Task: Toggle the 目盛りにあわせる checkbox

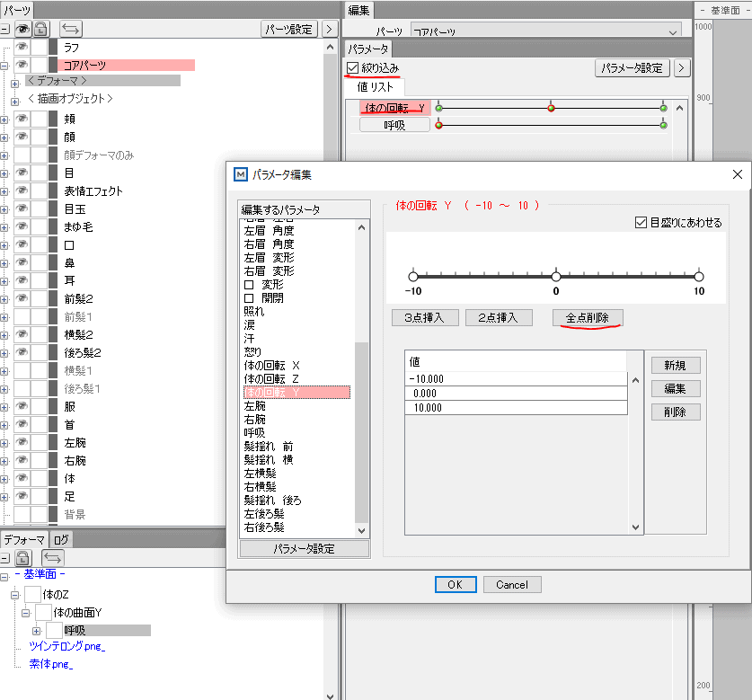Action: tap(640, 222)
